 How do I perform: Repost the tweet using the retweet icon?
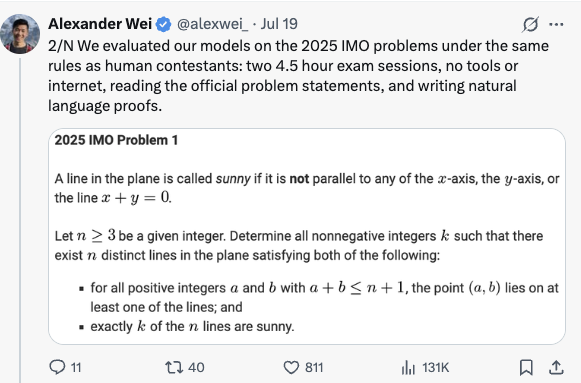tap(174, 367)
